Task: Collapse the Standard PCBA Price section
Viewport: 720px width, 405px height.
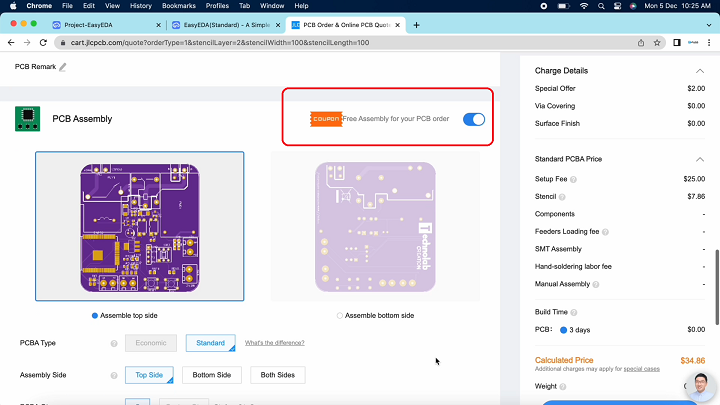Action: tap(700, 159)
